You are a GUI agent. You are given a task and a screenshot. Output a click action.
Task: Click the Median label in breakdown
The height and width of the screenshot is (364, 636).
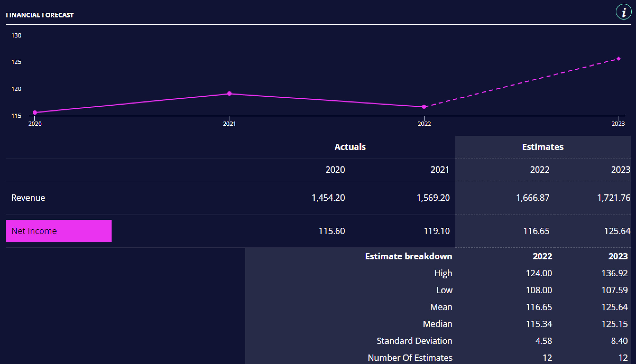coord(437,324)
